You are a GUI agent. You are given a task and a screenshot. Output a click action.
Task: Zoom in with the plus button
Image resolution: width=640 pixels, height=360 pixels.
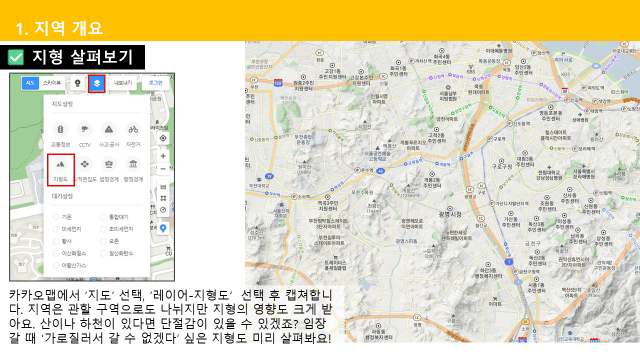click(163, 156)
